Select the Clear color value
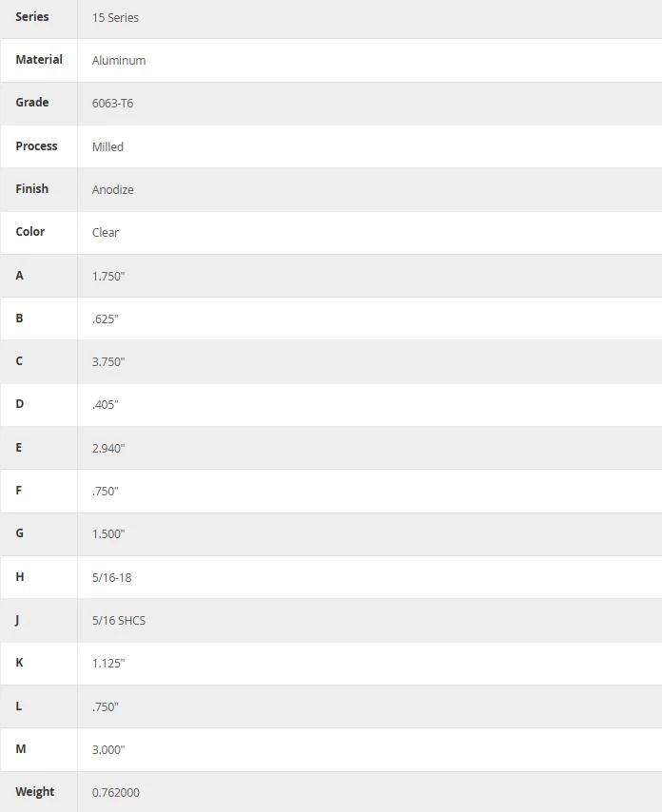 click(x=106, y=233)
